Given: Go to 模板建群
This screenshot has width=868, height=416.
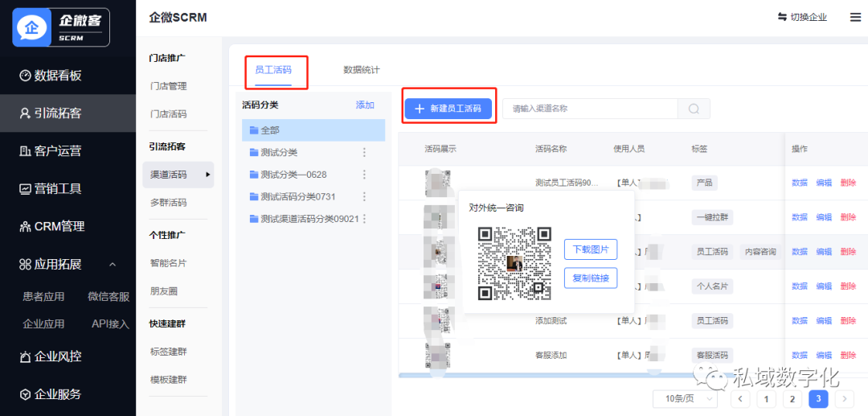Looking at the screenshot, I should 168,380.
